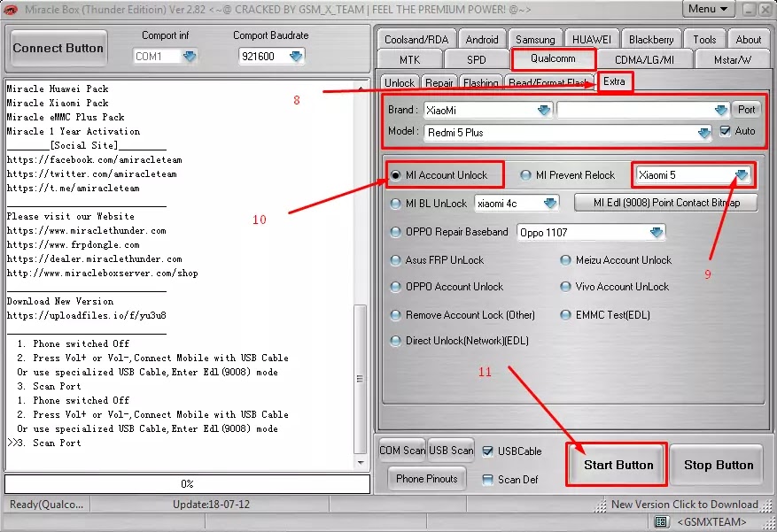Switch to the Mstar/W tab
The width and height of the screenshot is (777, 532).
click(x=733, y=60)
